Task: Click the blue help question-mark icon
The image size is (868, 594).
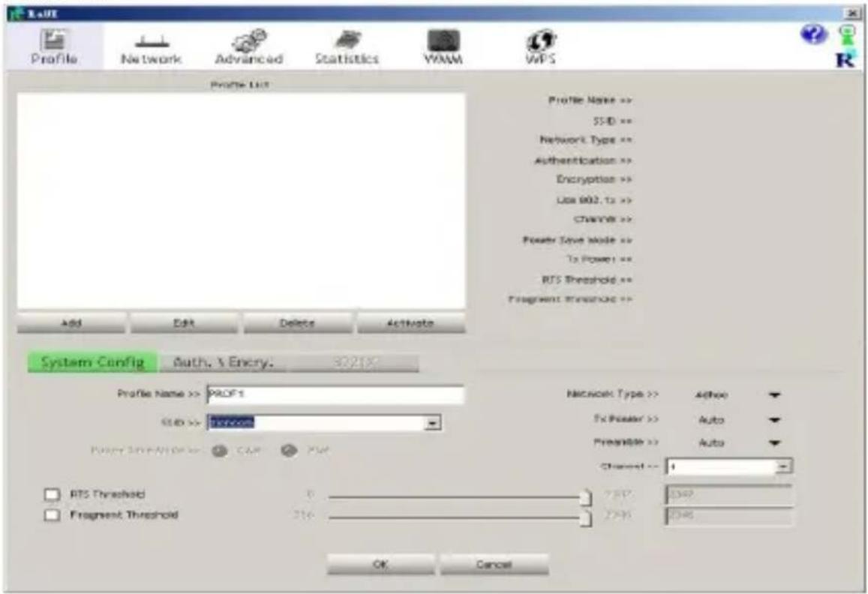Action: 814,34
